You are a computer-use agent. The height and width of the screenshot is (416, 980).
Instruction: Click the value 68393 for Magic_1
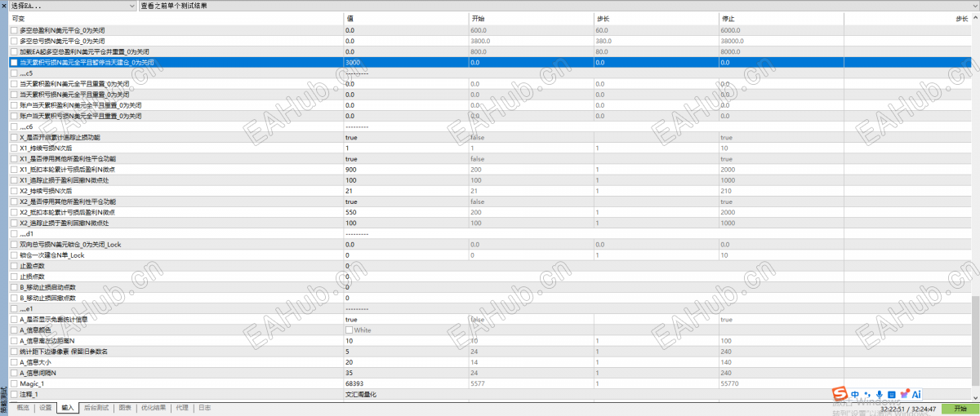pos(354,383)
